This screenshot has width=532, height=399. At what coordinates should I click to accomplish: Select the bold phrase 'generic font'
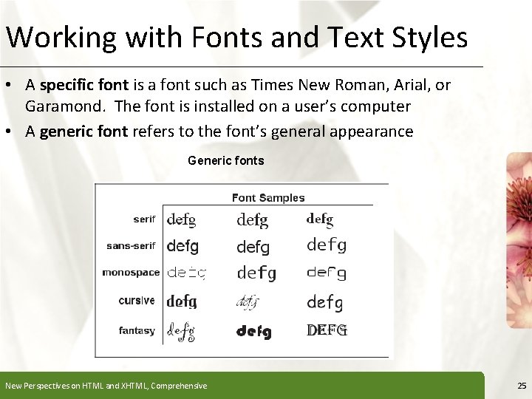(x=83, y=132)
